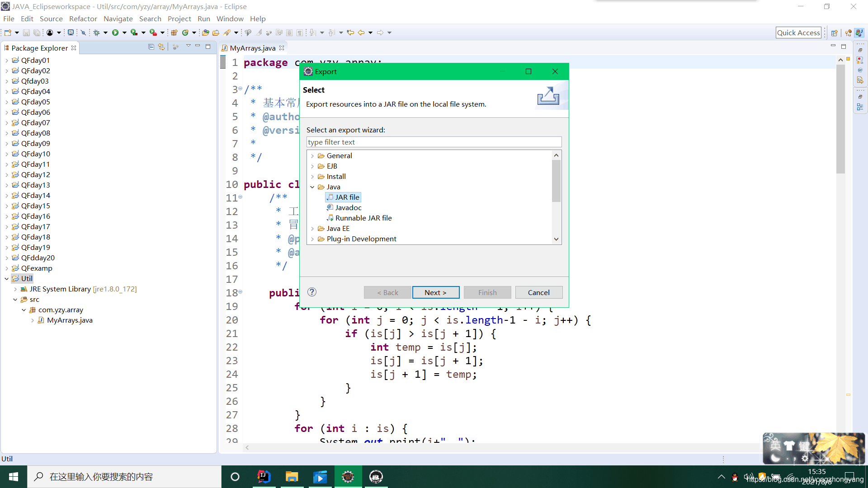Expand the General export category

pyautogui.click(x=312, y=156)
